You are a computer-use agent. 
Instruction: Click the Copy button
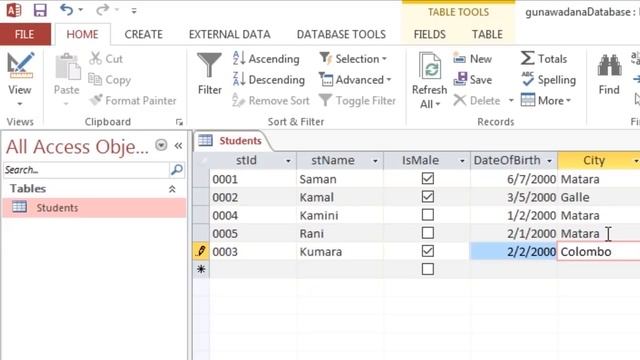click(x=110, y=80)
